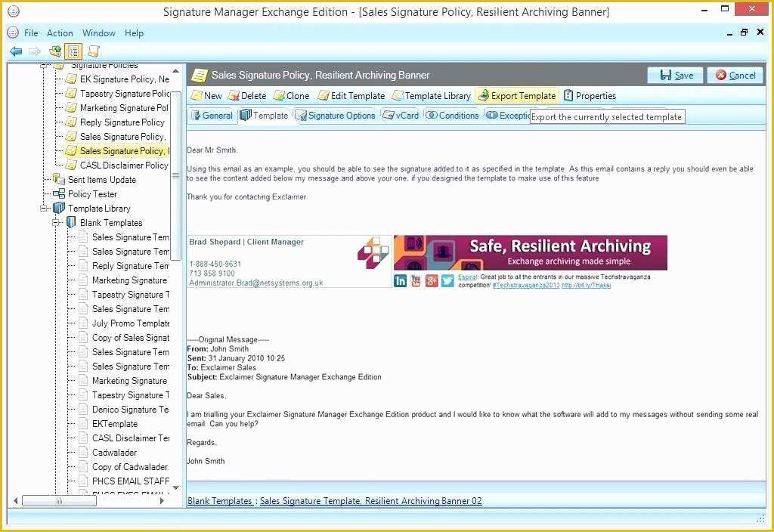This screenshot has width=774, height=532.
Task: Click the scroll-shaped toolbar icon
Action: click(x=93, y=51)
